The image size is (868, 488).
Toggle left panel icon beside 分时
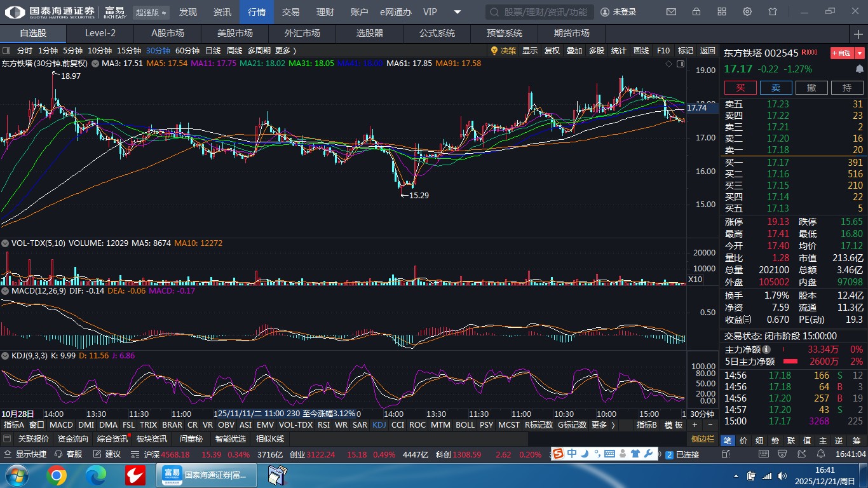(x=6, y=51)
